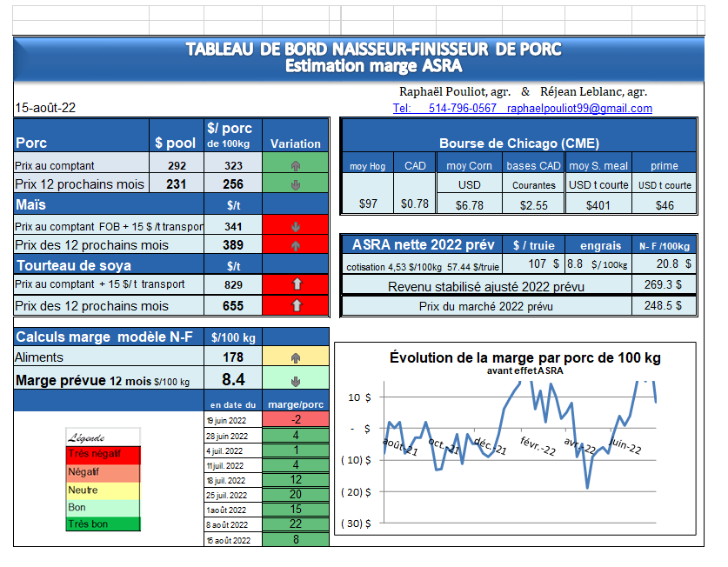This screenshot has width=728, height=567.
Task: Select the 8 août 2022 margin cell 22
Action: (x=295, y=524)
